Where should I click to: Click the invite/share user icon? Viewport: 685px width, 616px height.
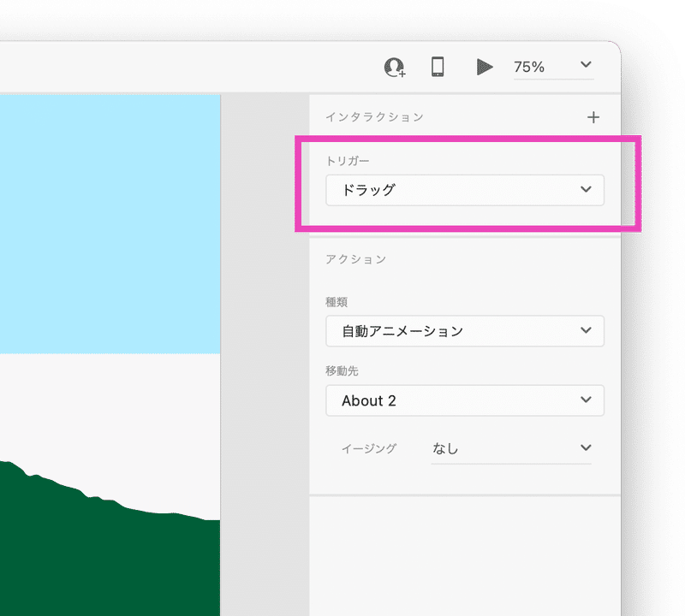point(395,68)
